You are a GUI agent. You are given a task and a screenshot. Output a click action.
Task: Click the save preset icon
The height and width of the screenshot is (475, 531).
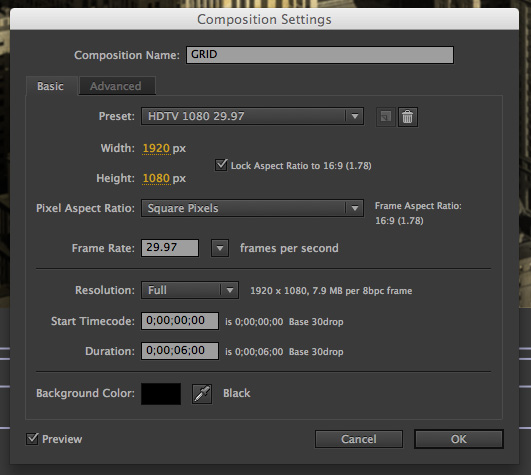[x=386, y=117]
